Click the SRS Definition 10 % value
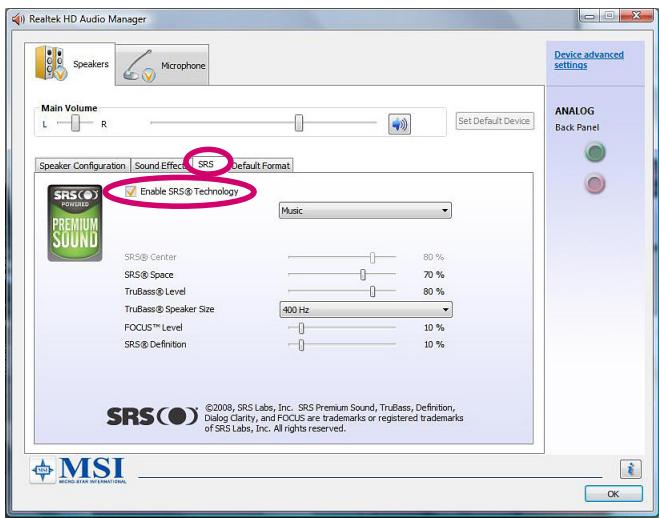 coord(434,344)
